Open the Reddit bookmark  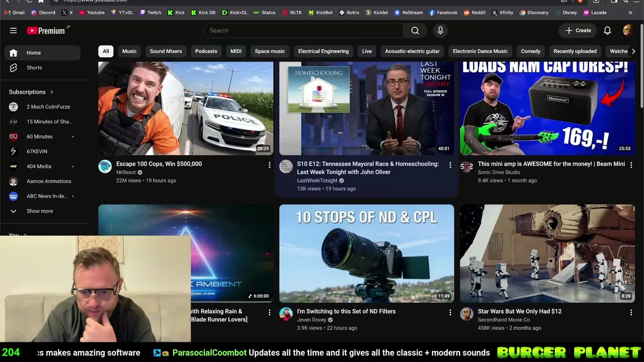(474, 13)
